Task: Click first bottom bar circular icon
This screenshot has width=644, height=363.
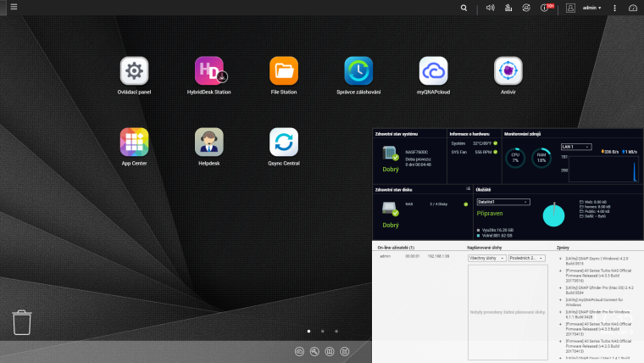Action: tap(299, 351)
